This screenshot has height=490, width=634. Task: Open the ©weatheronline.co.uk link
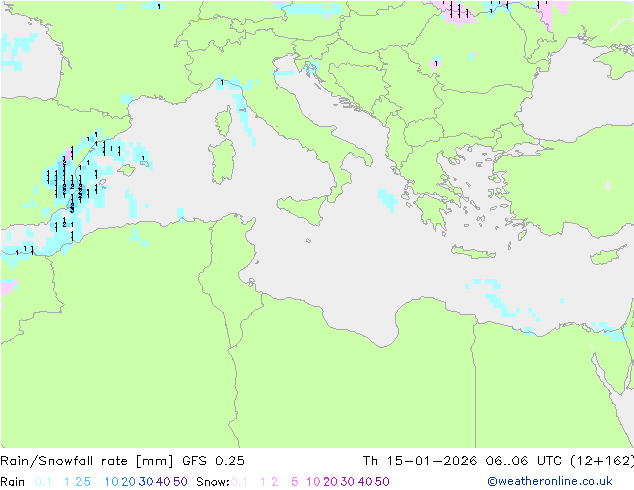550,481
